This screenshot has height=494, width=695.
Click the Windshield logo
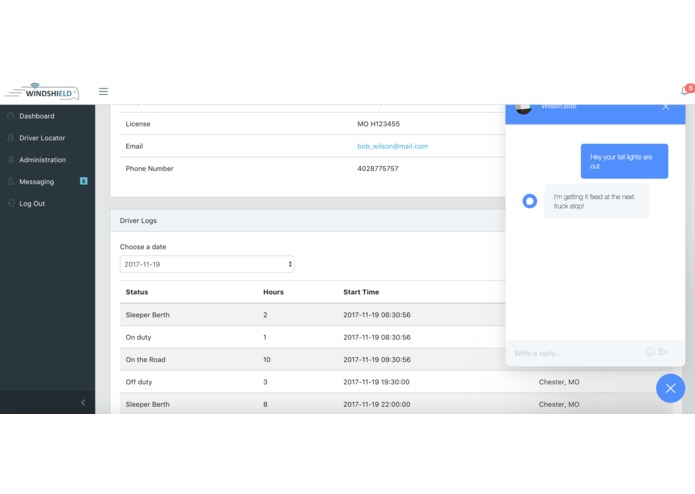click(42, 91)
